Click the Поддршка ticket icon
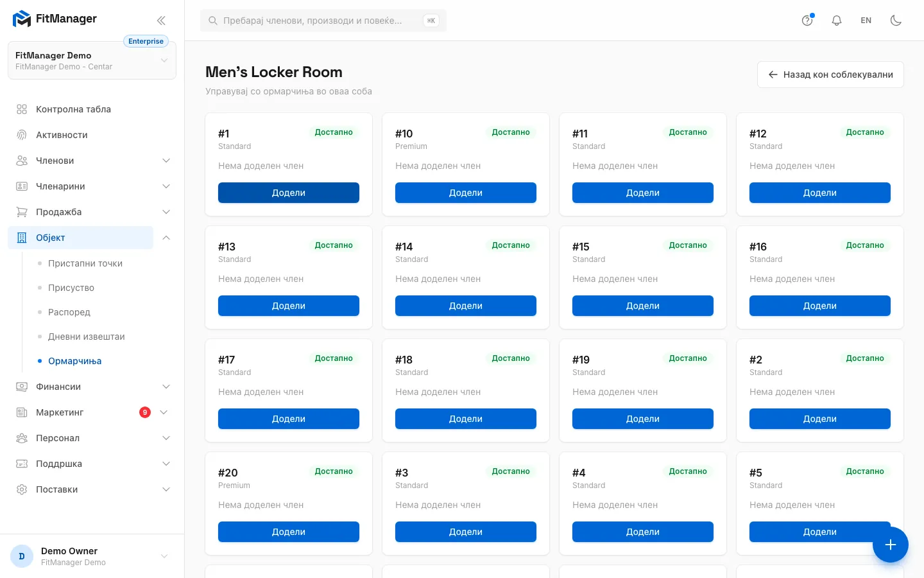924x578 pixels. click(22, 464)
